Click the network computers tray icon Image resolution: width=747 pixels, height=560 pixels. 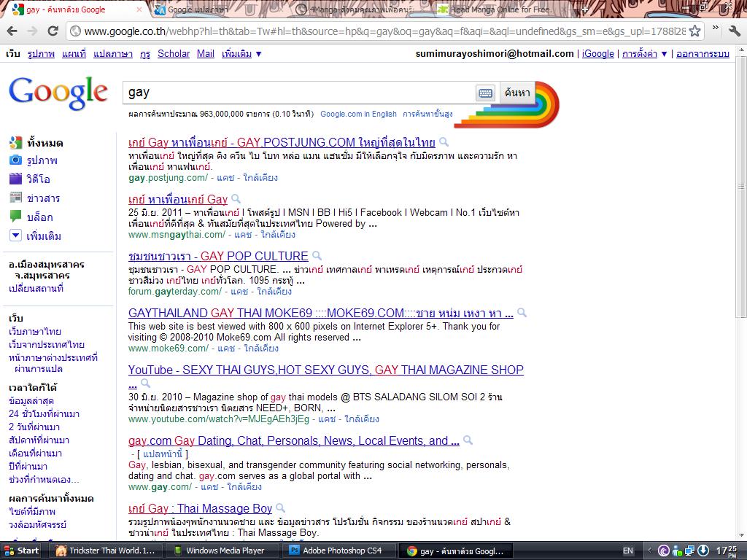(690, 551)
